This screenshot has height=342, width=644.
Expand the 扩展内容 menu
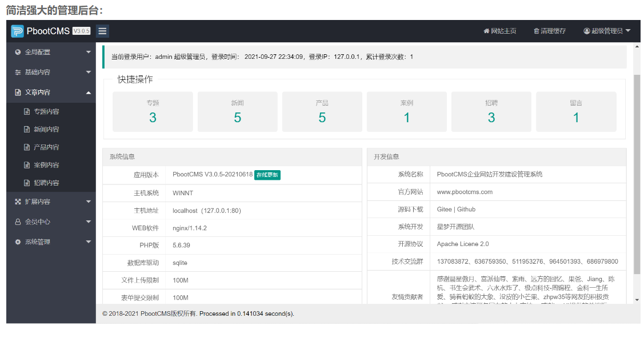point(34,201)
